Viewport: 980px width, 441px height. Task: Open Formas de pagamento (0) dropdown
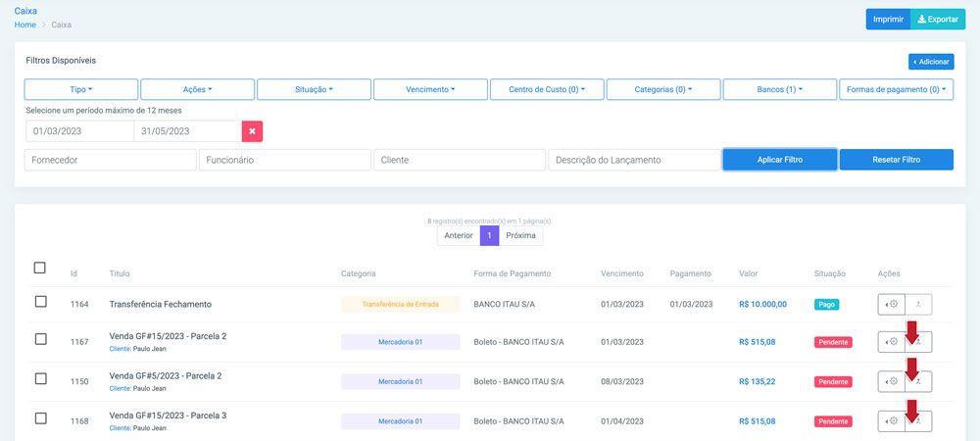(897, 89)
